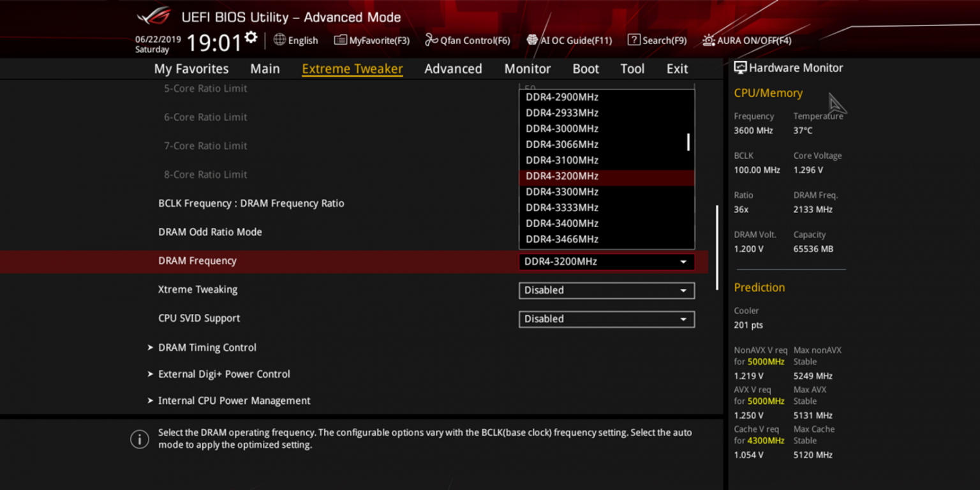This screenshot has height=490, width=980.
Task: Click the 201 pts cooler score
Action: [x=748, y=325]
